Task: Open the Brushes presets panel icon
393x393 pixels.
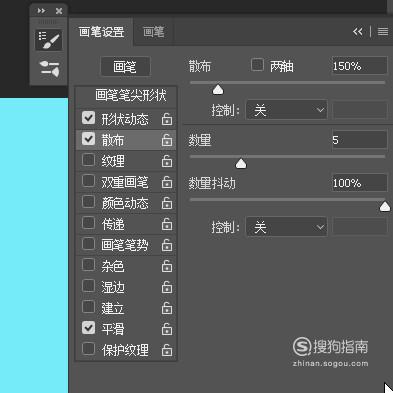Action: click(x=49, y=68)
